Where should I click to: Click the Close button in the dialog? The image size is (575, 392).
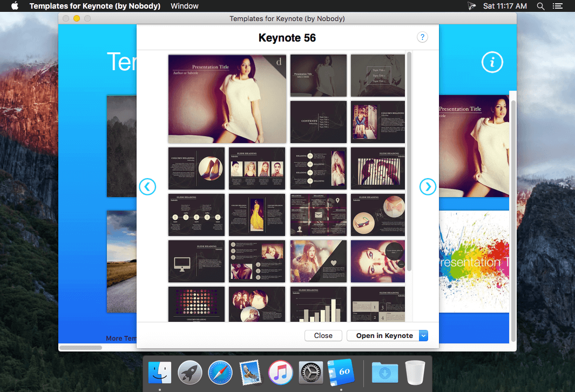pyautogui.click(x=323, y=335)
